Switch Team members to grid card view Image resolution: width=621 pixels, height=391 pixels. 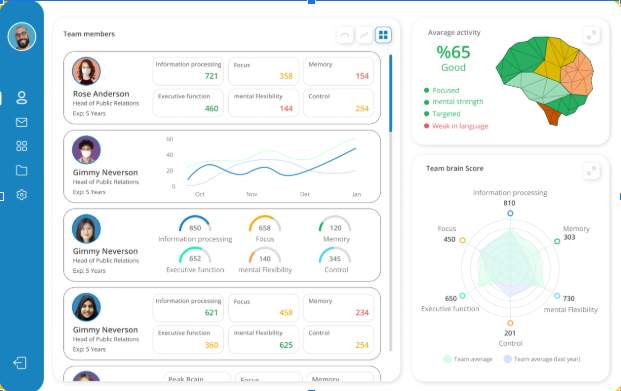[383, 35]
